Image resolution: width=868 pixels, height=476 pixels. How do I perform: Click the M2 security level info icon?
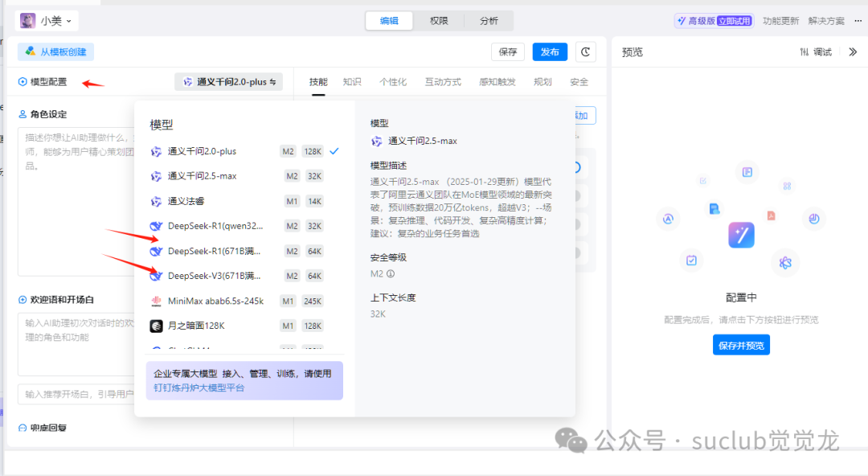click(x=391, y=273)
